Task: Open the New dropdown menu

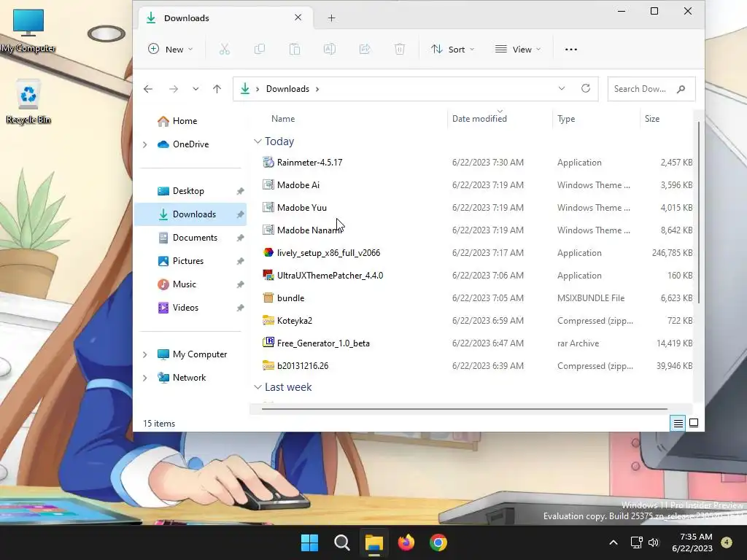Action: pos(171,49)
